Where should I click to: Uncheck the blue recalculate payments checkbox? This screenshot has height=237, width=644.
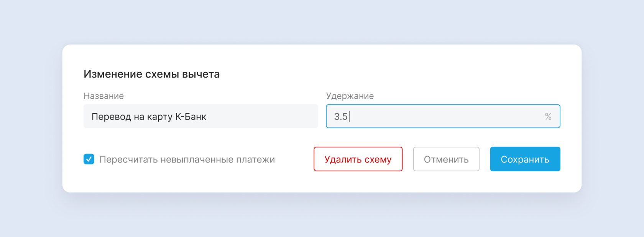[89, 159]
